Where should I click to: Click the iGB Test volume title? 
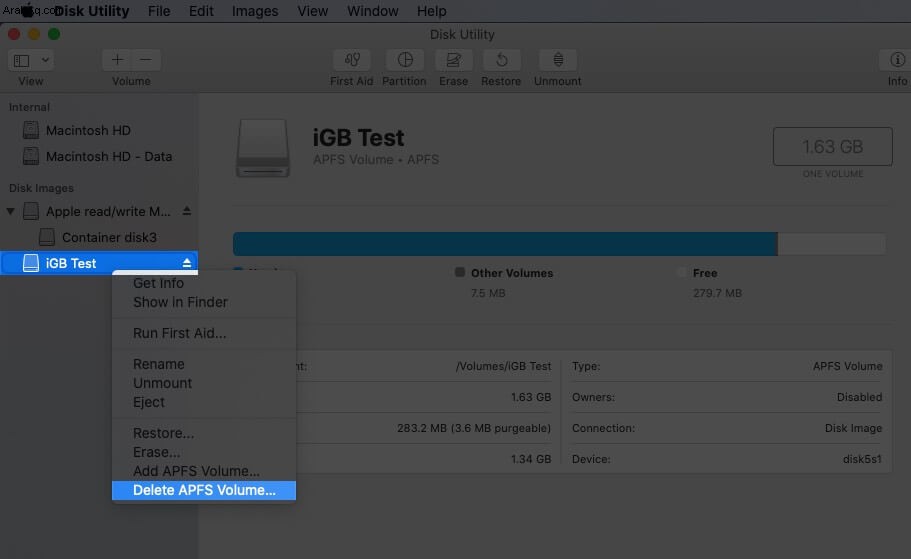(358, 138)
